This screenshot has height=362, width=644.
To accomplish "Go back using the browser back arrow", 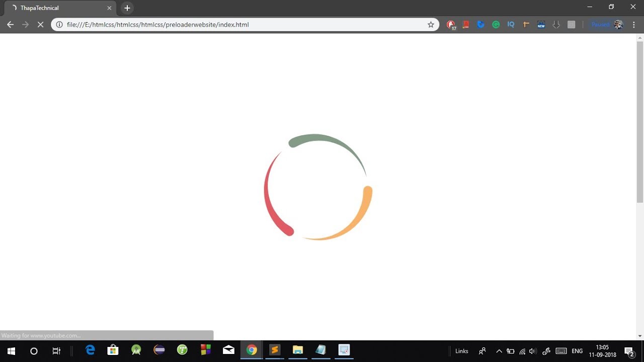I will point(10,25).
